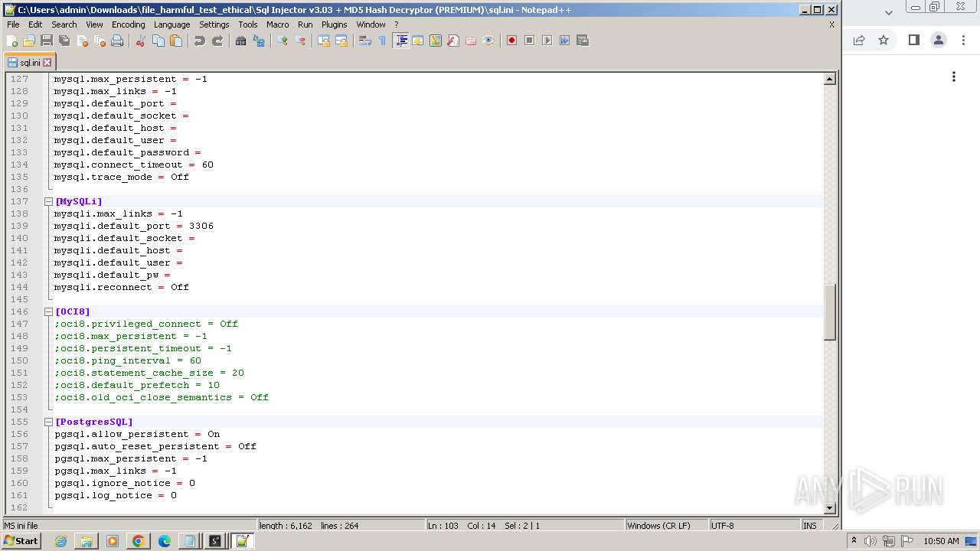Paste from clipboard using toolbar icon
This screenshot has height=551, width=980.
tap(176, 41)
